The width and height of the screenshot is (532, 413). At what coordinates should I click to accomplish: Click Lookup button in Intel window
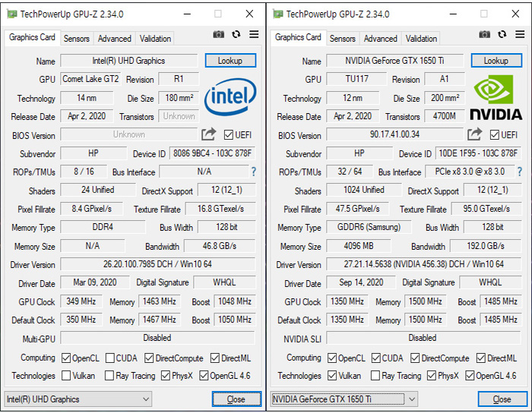[230, 61]
